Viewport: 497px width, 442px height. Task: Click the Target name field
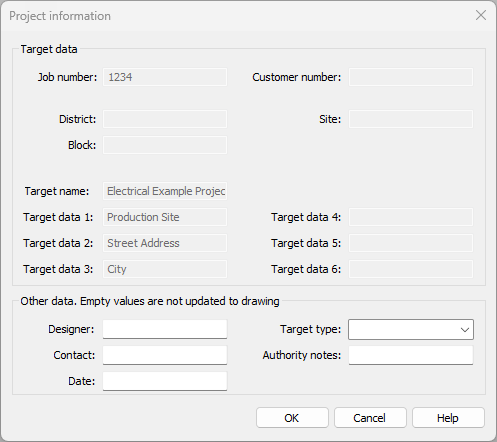pos(165,191)
